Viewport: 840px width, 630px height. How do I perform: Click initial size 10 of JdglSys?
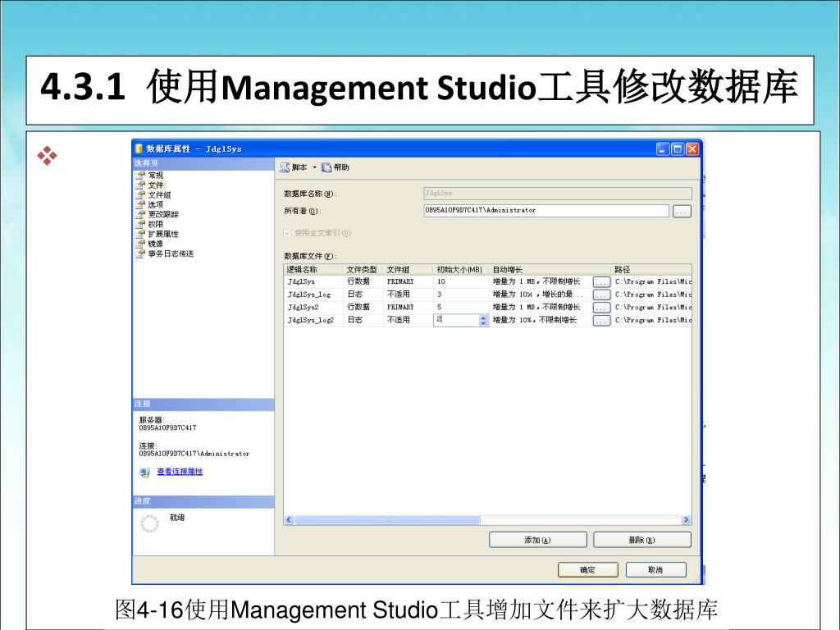(x=461, y=281)
